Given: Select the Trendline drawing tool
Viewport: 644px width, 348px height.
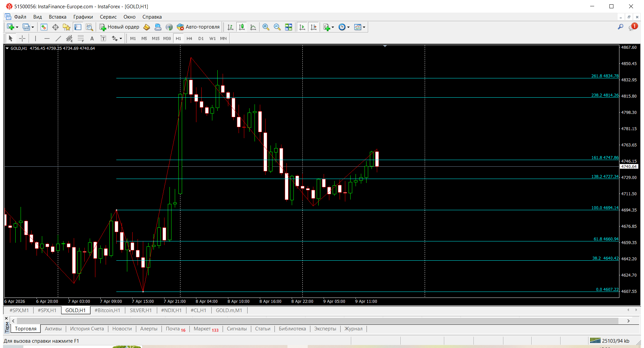Looking at the screenshot, I should (x=58, y=39).
